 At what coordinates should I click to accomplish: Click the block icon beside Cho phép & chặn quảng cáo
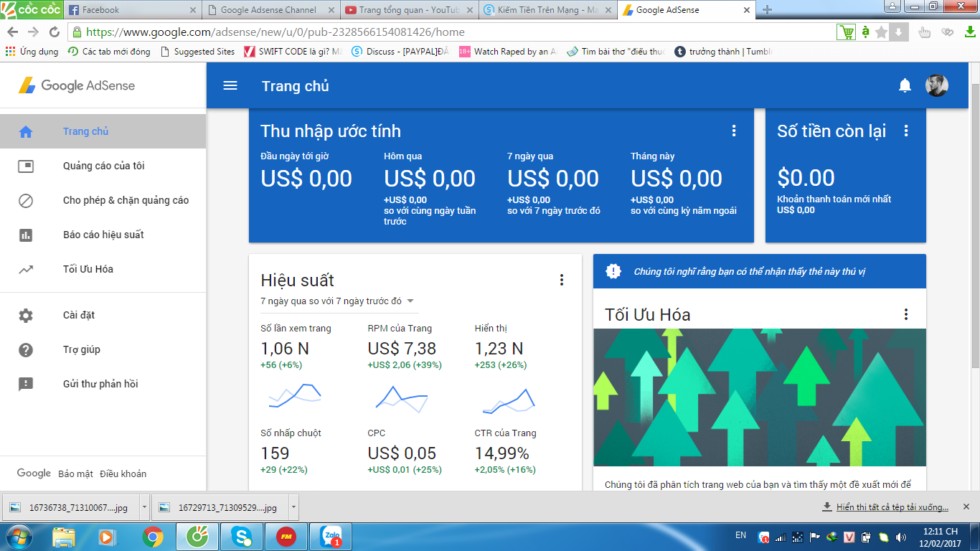(x=26, y=200)
